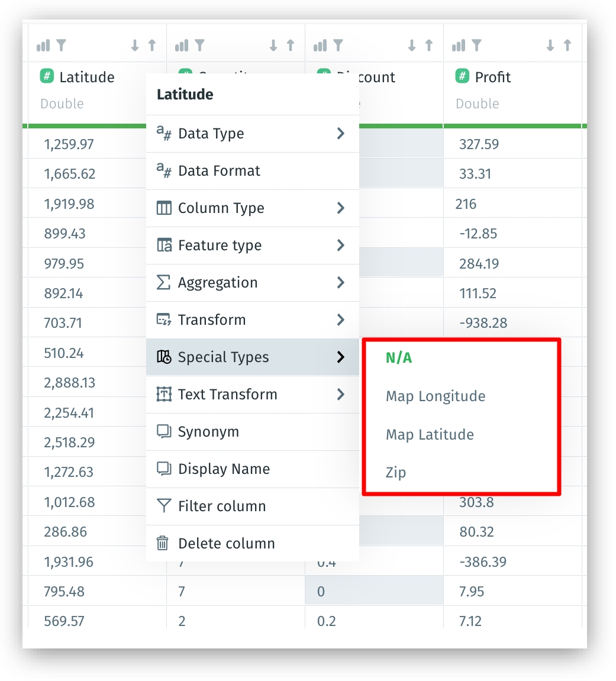Expand the Aggregation submenu arrow
This screenshot has width=616, height=681.
click(x=340, y=283)
